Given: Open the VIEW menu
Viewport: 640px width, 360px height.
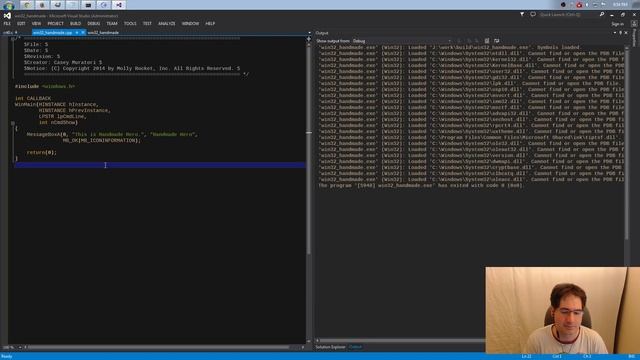Looking at the screenshot, I should 36,24.
